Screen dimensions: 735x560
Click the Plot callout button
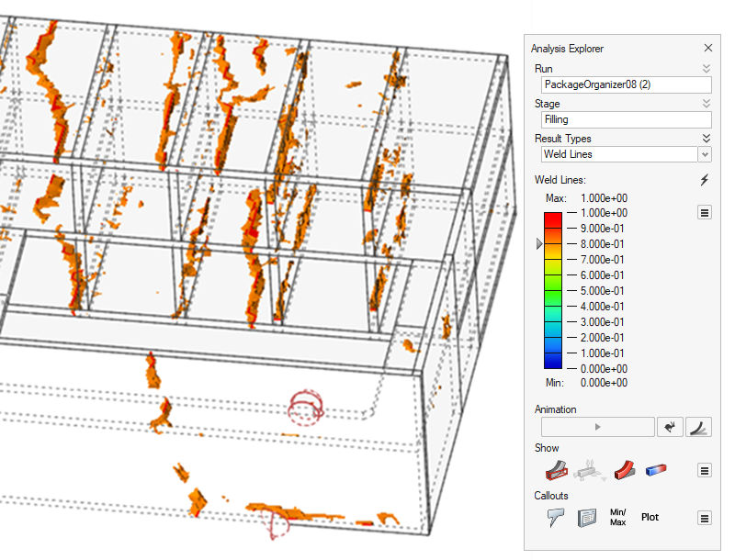point(650,518)
